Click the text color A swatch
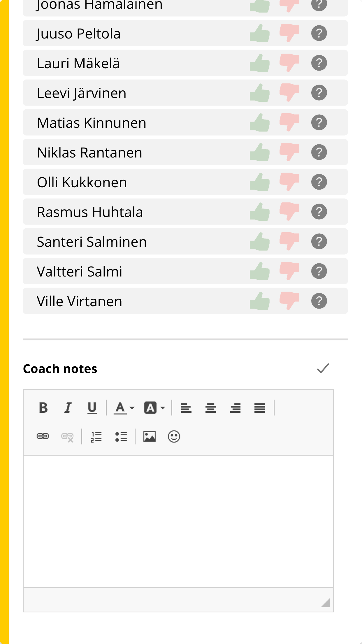This screenshot has height=644, width=362. (x=120, y=408)
